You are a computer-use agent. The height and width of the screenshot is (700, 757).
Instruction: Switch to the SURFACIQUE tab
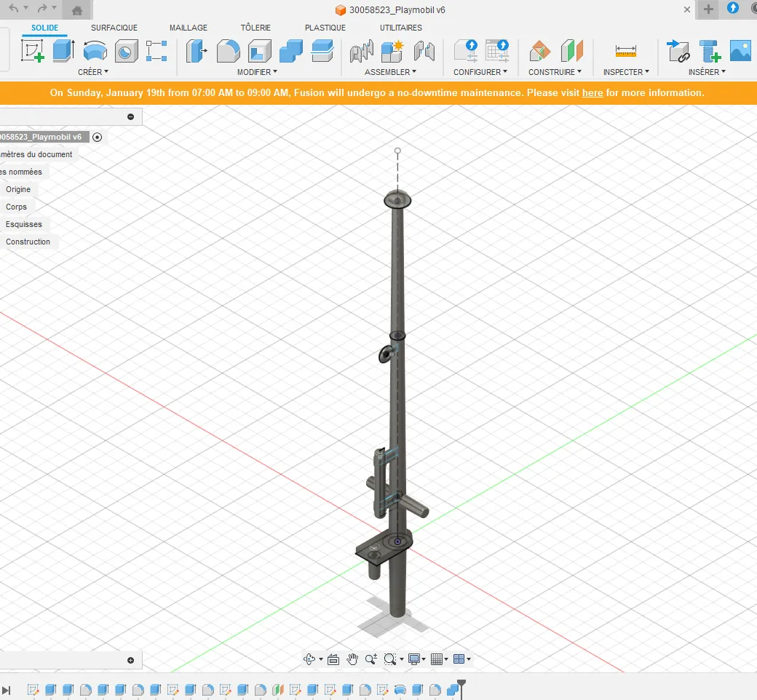coord(114,28)
